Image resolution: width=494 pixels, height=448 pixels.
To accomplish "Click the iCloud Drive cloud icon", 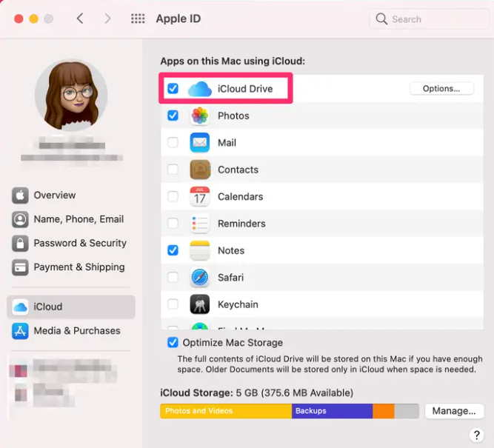I will pos(200,89).
